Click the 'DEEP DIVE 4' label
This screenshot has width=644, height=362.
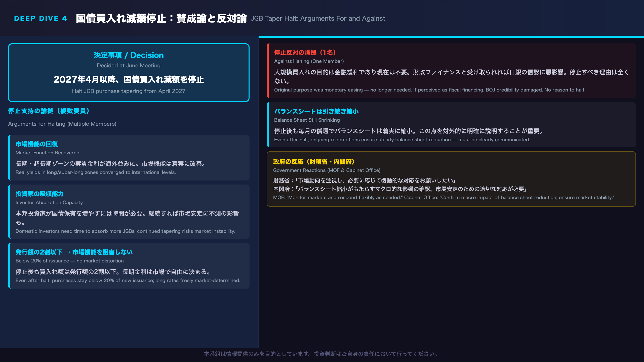41,18
